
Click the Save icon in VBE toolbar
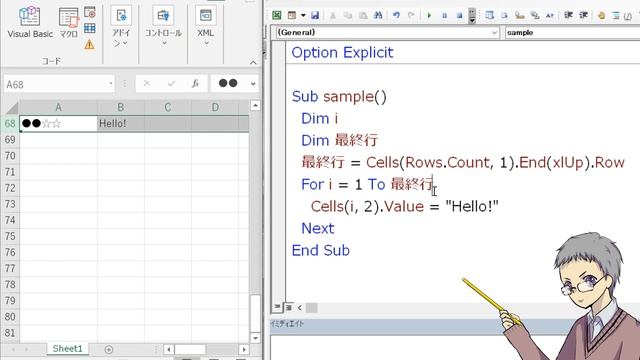(x=315, y=16)
